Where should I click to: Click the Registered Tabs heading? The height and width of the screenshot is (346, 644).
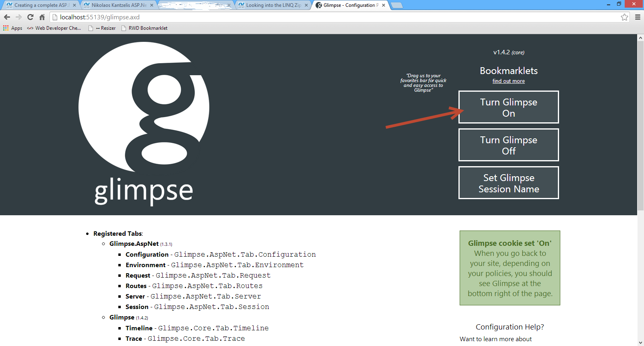click(118, 233)
